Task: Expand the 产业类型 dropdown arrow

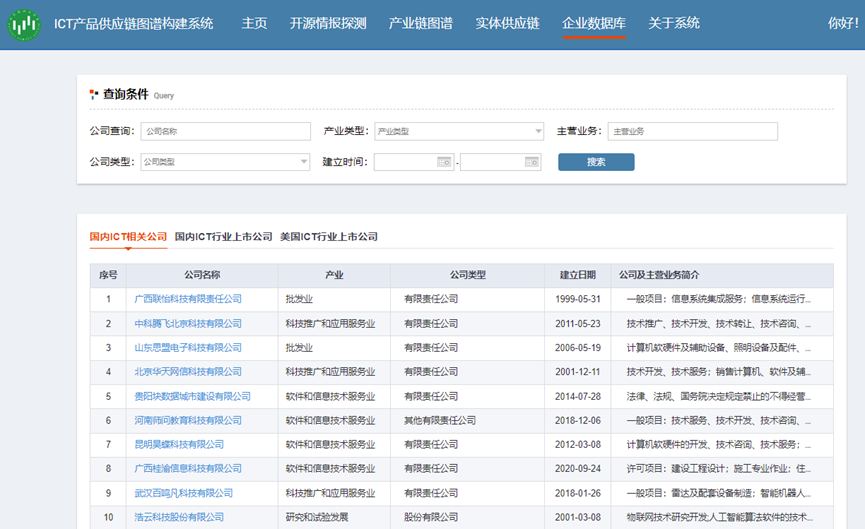Action: 538,131
